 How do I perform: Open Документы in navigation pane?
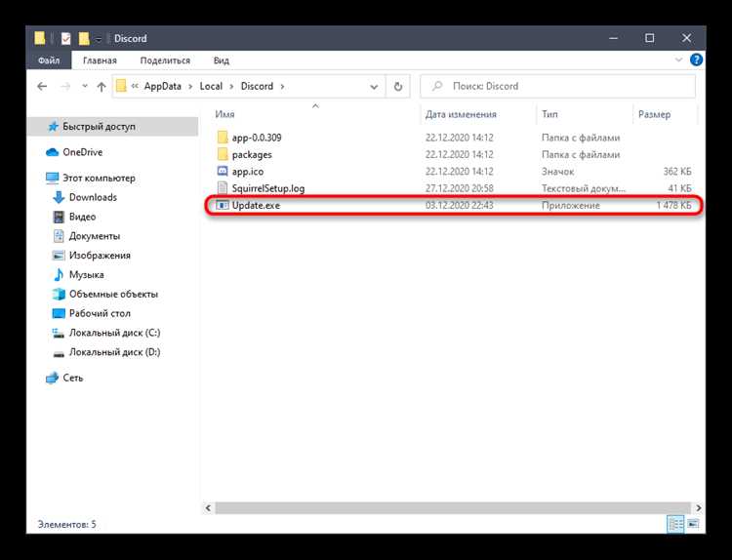click(x=95, y=236)
